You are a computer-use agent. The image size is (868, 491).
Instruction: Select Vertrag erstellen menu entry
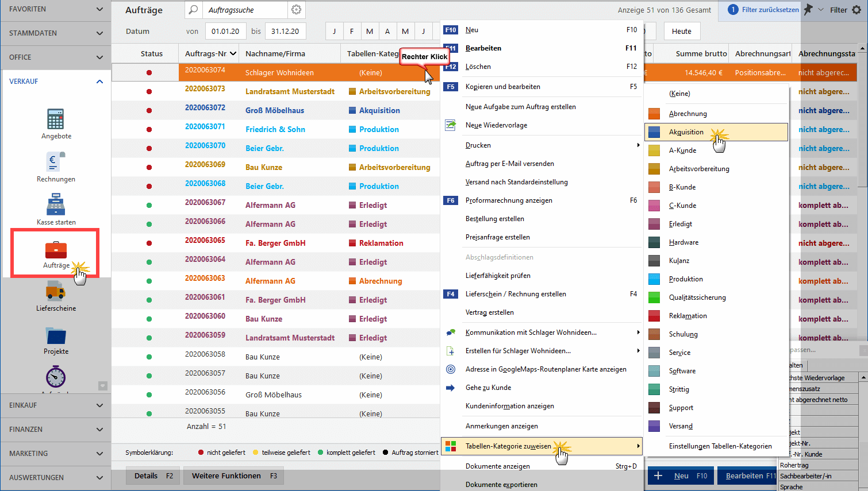tap(541, 312)
